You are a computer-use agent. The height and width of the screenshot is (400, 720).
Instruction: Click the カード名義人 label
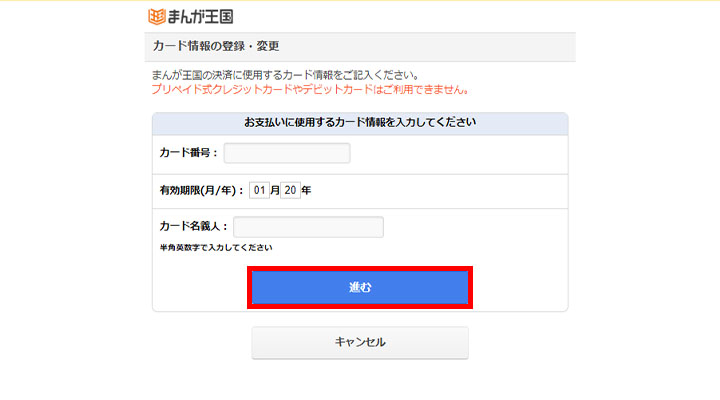click(x=193, y=227)
